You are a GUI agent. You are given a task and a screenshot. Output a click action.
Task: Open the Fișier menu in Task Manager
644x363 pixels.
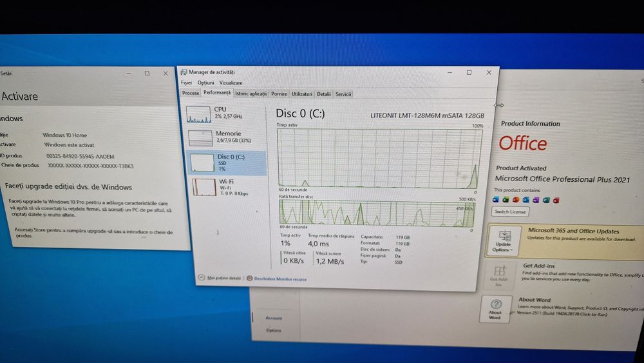186,83
